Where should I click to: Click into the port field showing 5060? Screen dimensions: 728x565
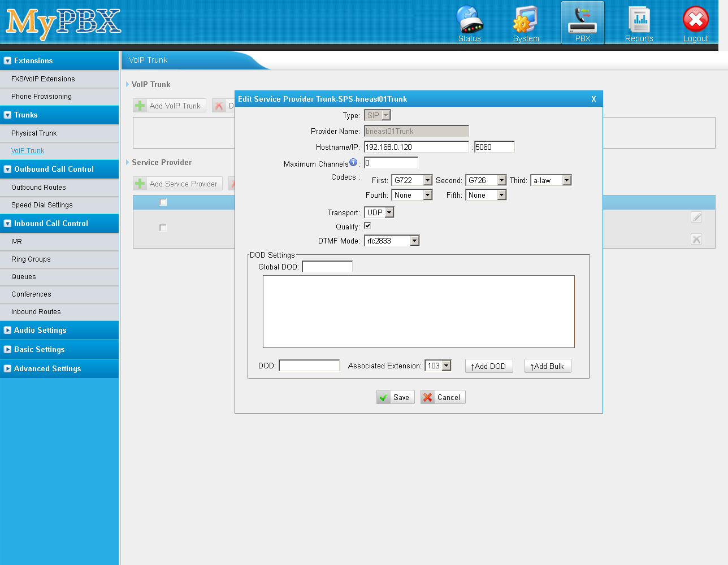tap(495, 147)
